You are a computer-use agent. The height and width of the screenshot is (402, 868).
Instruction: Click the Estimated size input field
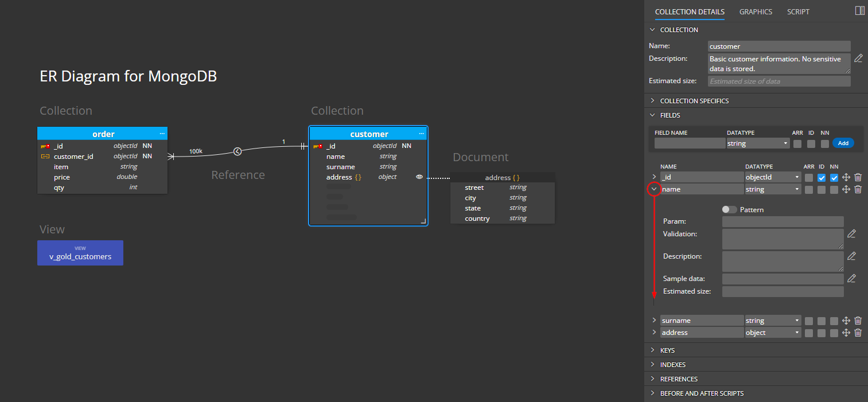779,81
